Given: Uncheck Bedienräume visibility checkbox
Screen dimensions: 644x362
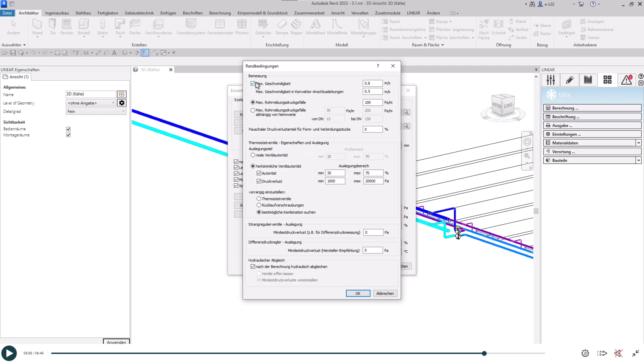Looking at the screenshot, I should (68, 129).
